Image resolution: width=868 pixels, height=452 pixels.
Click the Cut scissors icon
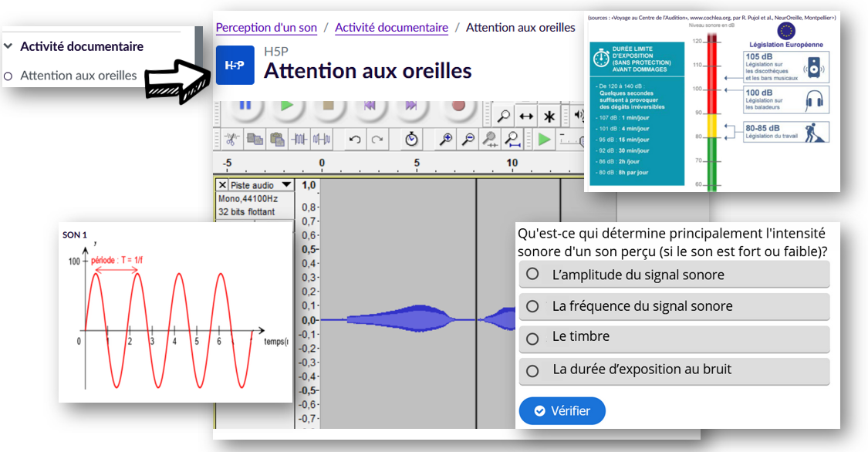[x=231, y=140]
